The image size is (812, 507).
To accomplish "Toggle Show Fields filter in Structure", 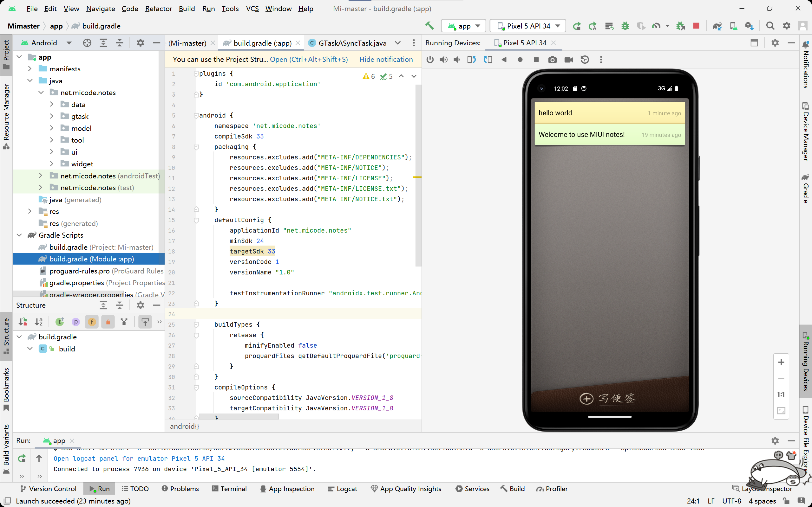I will pos(92,322).
